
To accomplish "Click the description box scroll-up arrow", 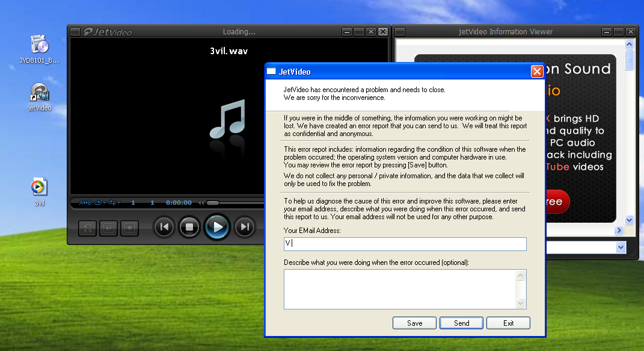I will pos(520,275).
